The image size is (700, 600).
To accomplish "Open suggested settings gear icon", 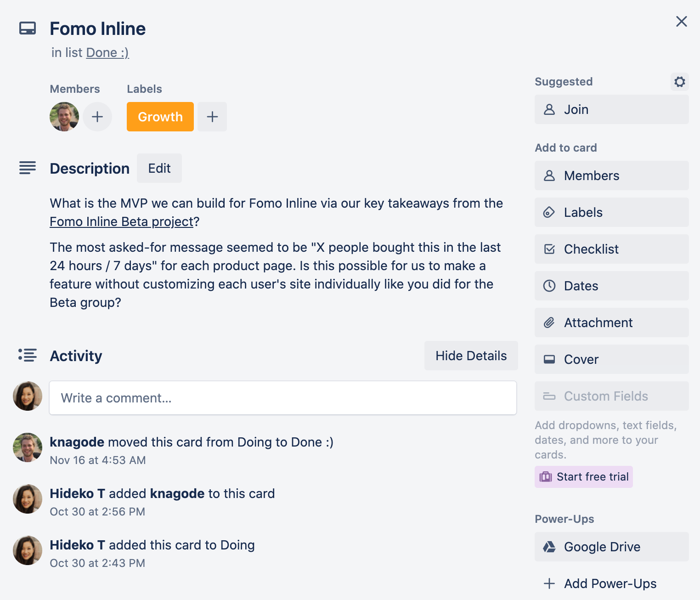I will 680,82.
